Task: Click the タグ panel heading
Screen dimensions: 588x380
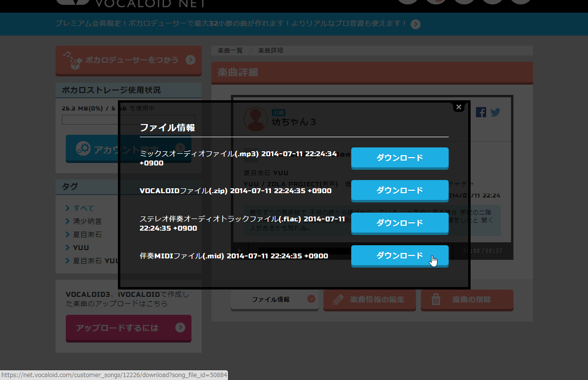Action: pos(70,186)
